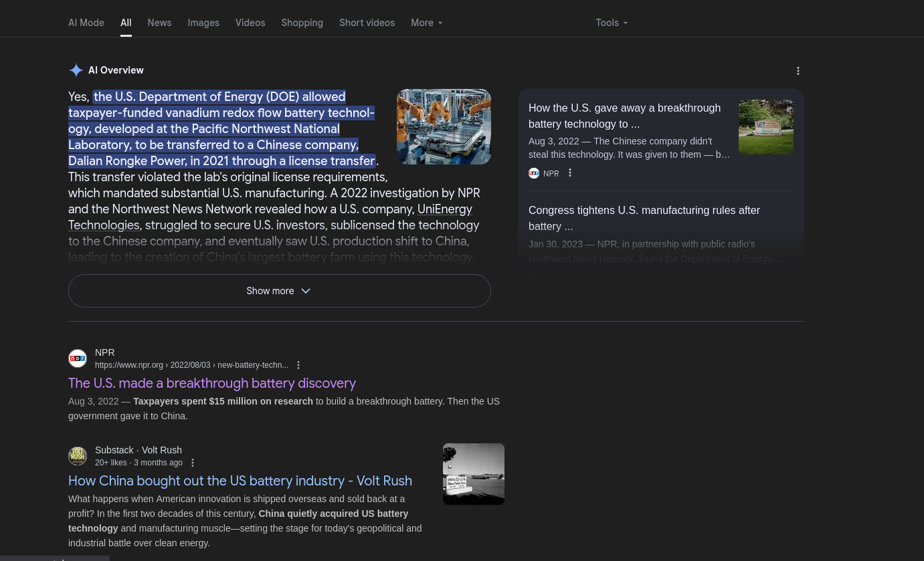This screenshot has width=924, height=561.
Task: Switch to News tab
Action: point(159,23)
